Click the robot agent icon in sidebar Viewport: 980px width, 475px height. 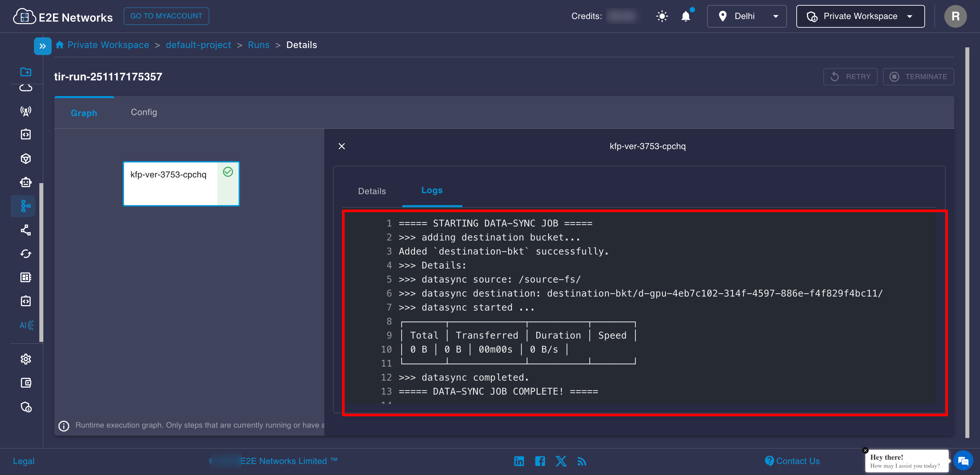click(25, 182)
